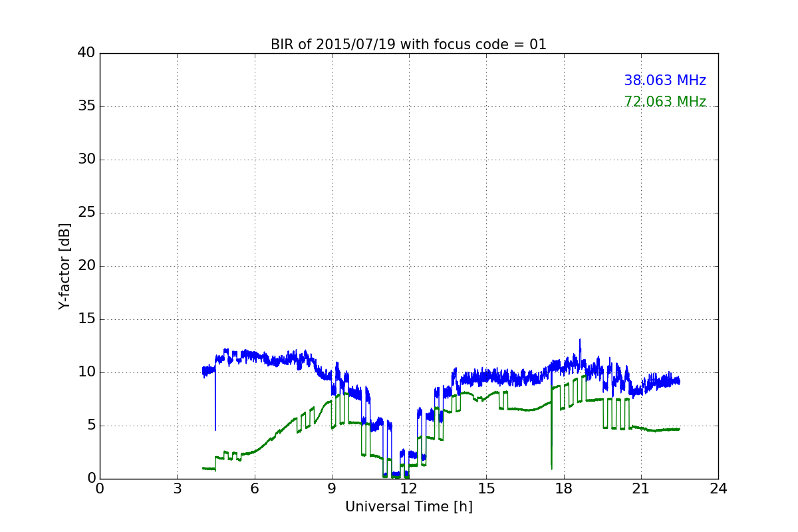Viewport: 798px width, 532px height.
Task: Click the x-axis tick label 12
Action: click(409, 489)
